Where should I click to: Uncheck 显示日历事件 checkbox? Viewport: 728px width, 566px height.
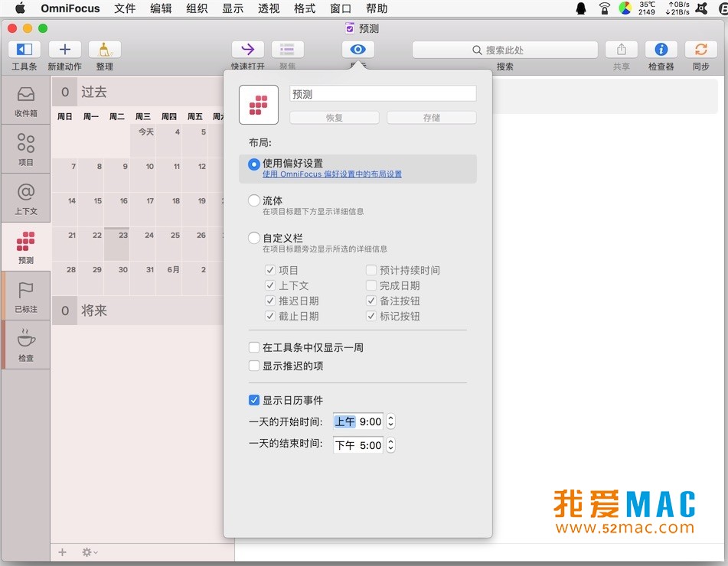tap(254, 400)
